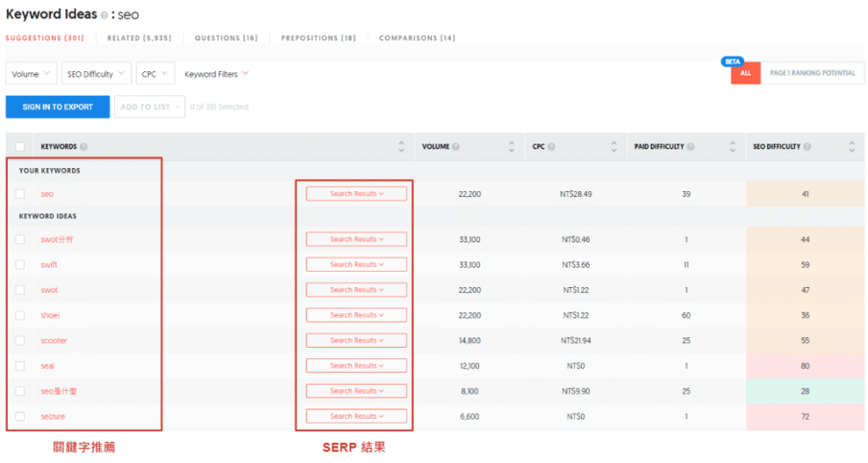
Task: Click the SEO difficulty cell showing 80
Action: [x=805, y=366]
